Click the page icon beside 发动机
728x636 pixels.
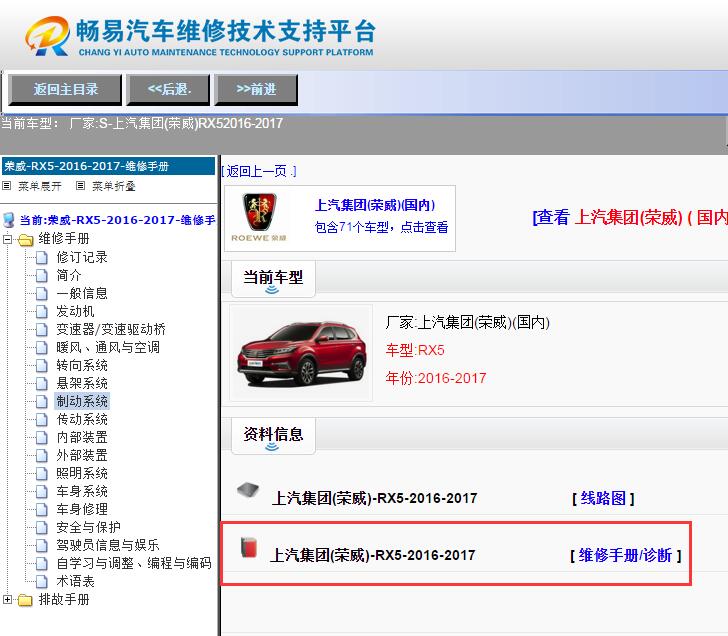[42, 312]
